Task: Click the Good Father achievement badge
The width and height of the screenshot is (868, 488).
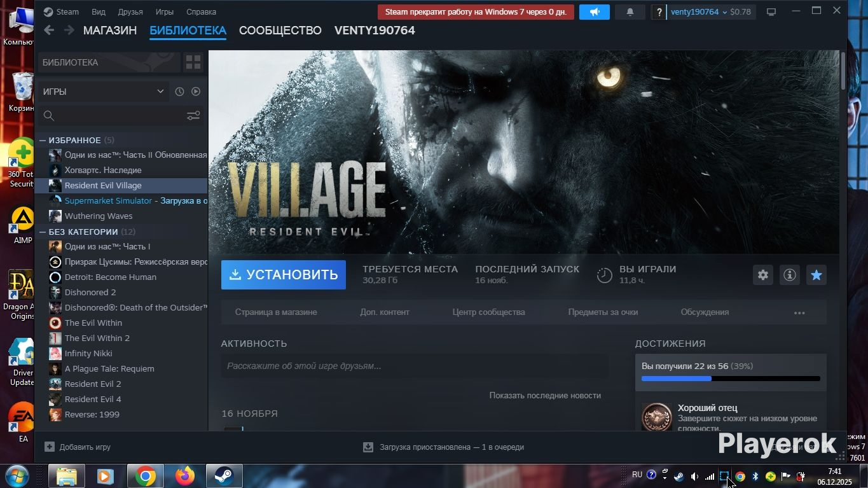Action: (x=657, y=417)
